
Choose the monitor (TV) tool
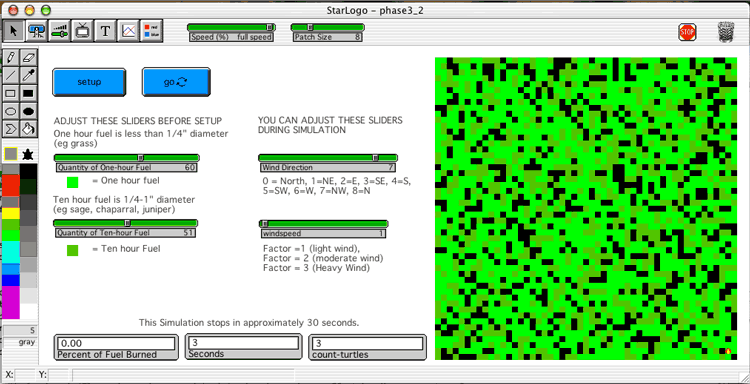click(x=82, y=32)
